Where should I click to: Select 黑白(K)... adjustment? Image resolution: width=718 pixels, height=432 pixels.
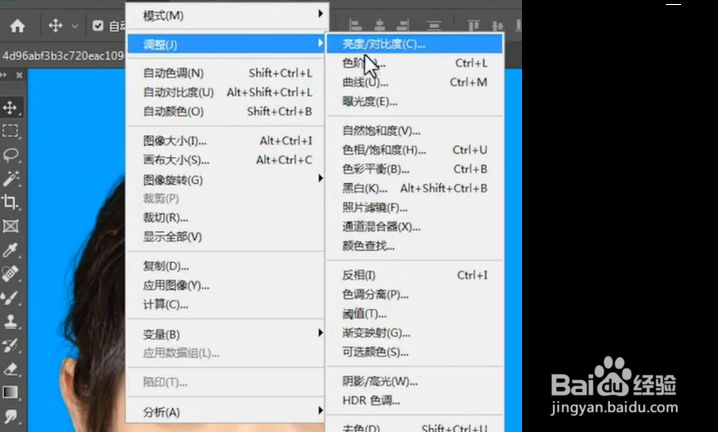tap(414, 189)
